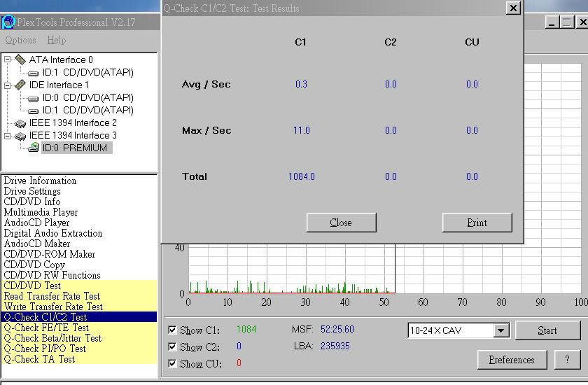Viewport: 588px width, 385px height.
Task: Select the ATA Interface 0 chip icon
Action: pos(20,59)
